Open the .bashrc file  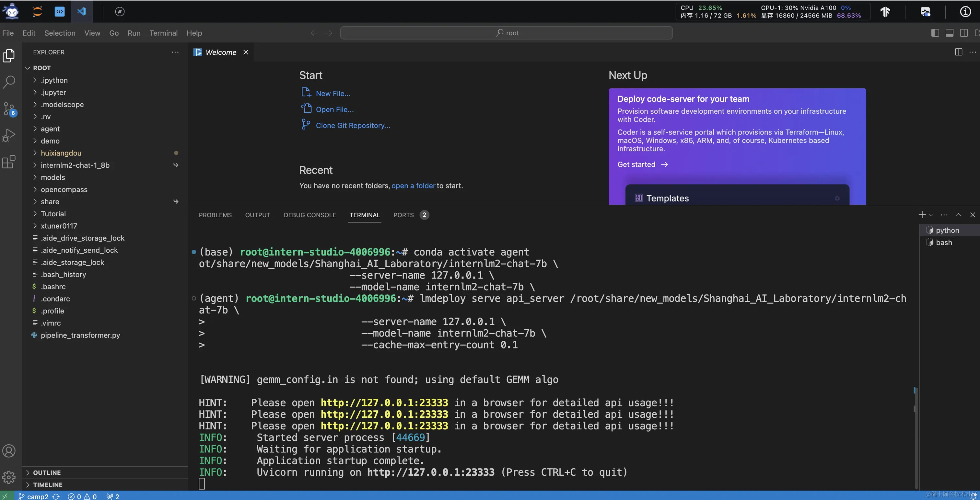tap(105, 287)
